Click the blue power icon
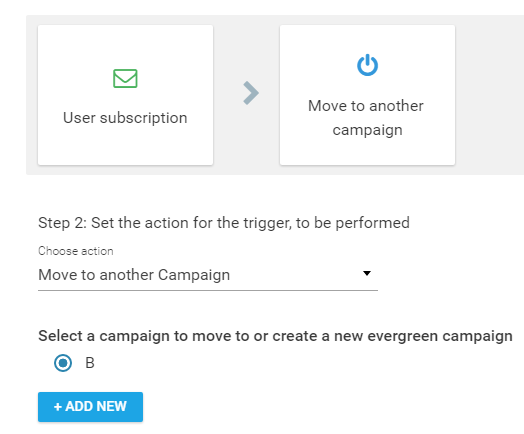 point(367,65)
